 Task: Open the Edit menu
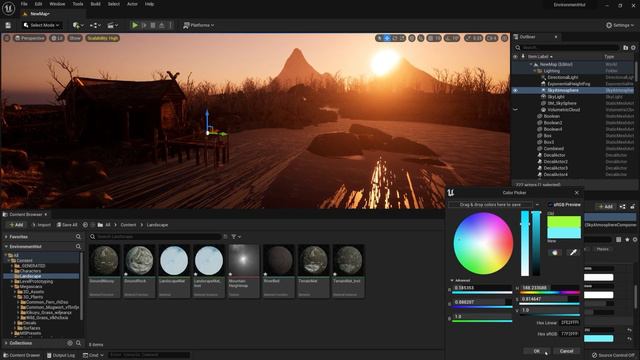coord(38,4)
